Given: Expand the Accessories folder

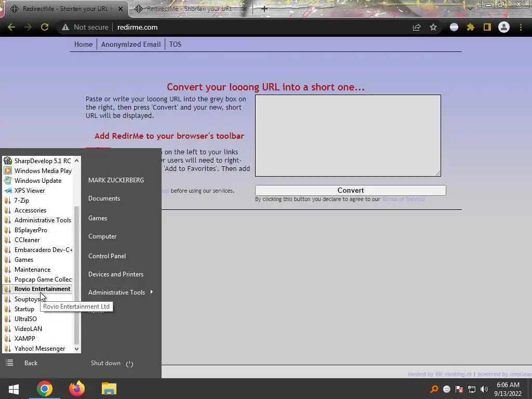Looking at the screenshot, I should (37, 210).
